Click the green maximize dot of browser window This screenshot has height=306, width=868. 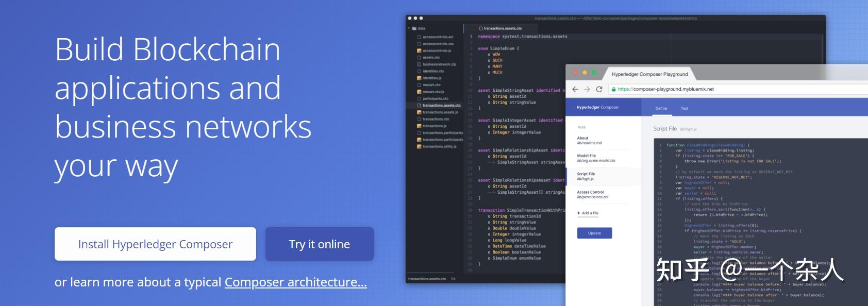point(594,73)
